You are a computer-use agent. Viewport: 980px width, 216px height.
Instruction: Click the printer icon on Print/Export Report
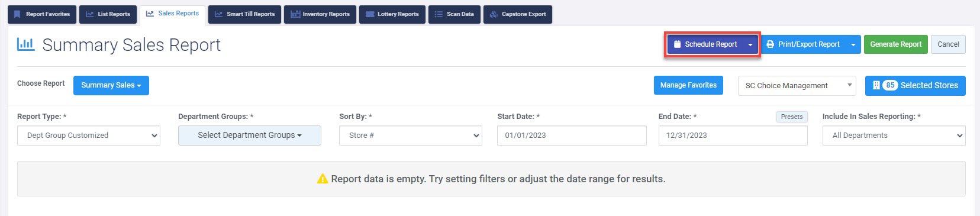(770, 44)
